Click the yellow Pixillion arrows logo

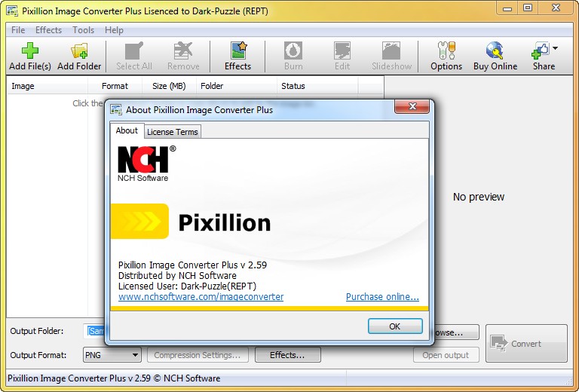tap(140, 221)
